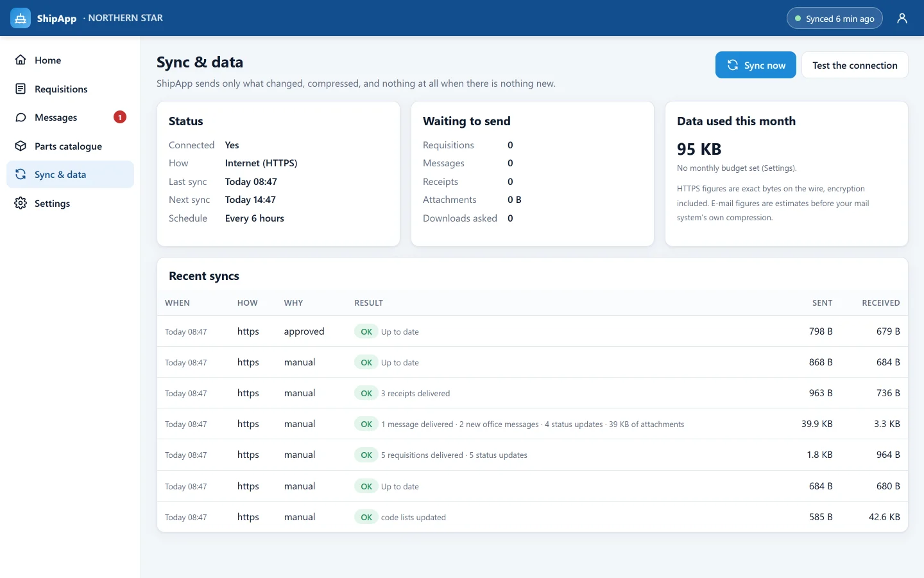Click the 798 B sent value
The height and width of the screenshot is (578, 924).
821,331
